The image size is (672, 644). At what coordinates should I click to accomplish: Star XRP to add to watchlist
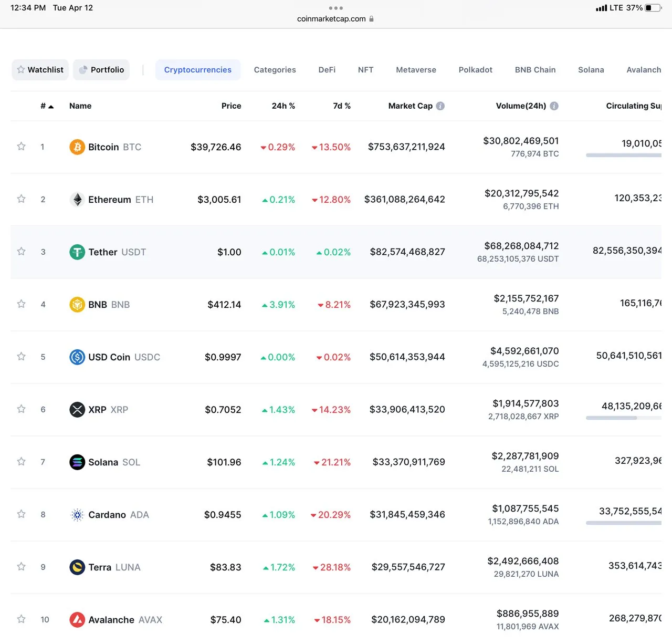pos(21,409)
